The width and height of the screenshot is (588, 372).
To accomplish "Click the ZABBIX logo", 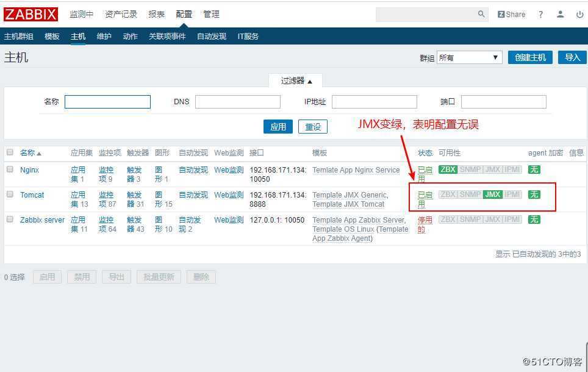I will pos(30,14).
